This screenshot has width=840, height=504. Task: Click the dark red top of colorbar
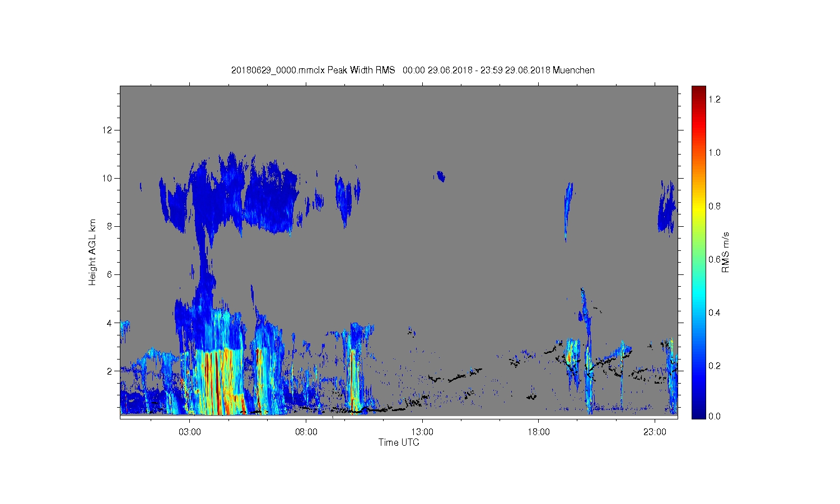coord(698,91)
